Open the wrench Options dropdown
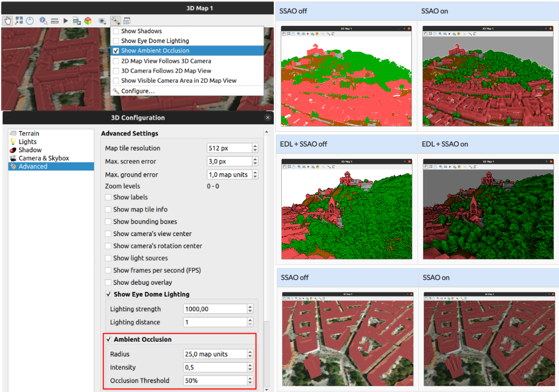This screenshot has width=559, height=392. pos(115,21)
